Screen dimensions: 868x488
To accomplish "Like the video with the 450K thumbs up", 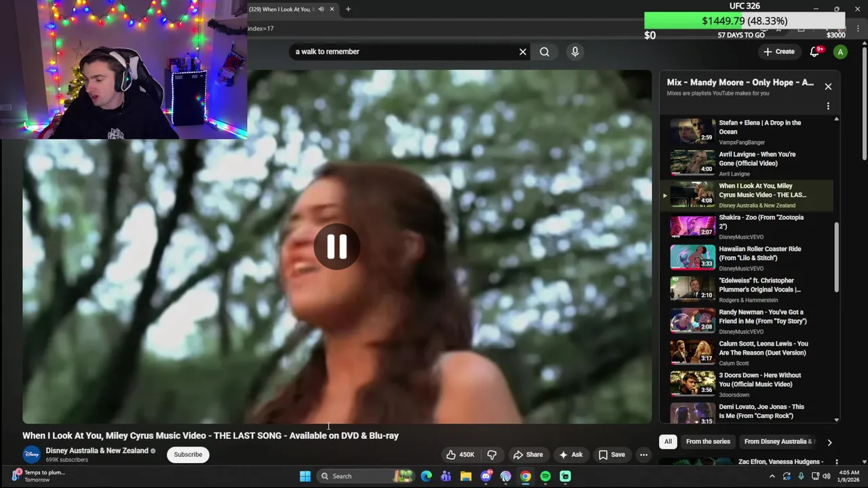I will pyautogui.click(x=460, y=455).
